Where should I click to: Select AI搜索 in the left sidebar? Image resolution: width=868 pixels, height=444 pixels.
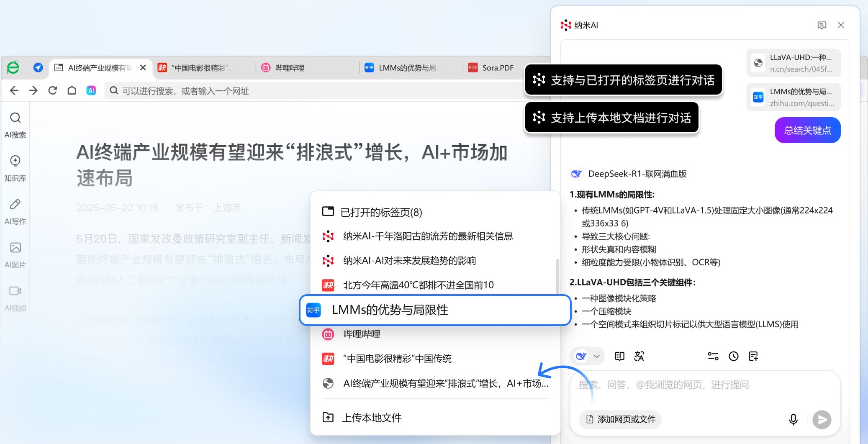pos(15,125)
